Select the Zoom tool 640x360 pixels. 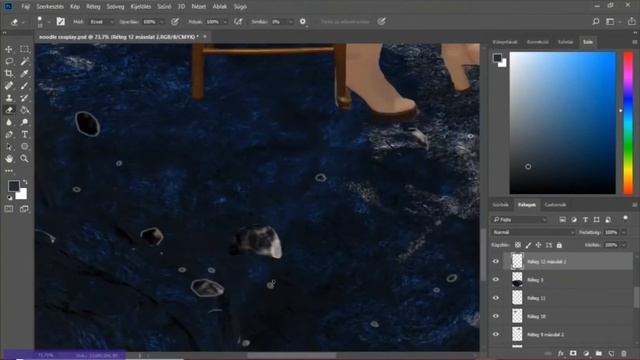pyautogui.click(x=24, y=159)
